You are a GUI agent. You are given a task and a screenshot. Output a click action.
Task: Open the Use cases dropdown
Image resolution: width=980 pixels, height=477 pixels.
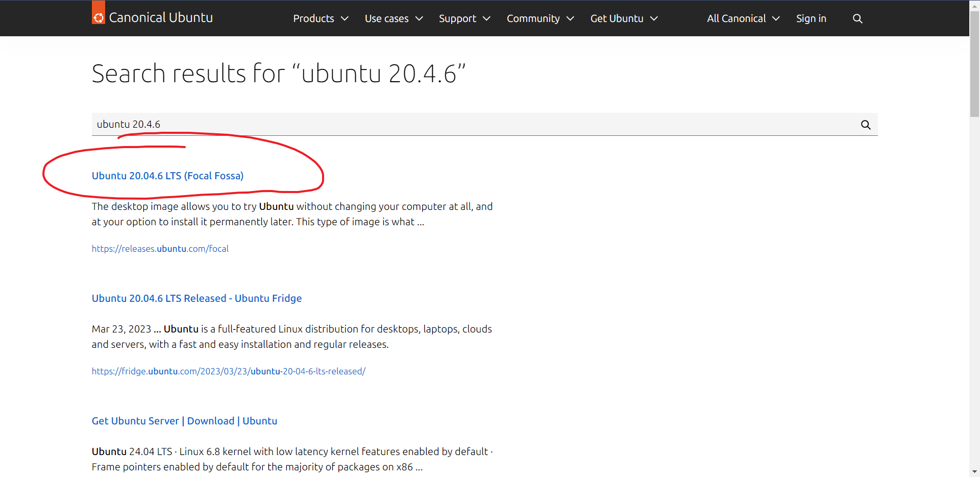[394, 19]
